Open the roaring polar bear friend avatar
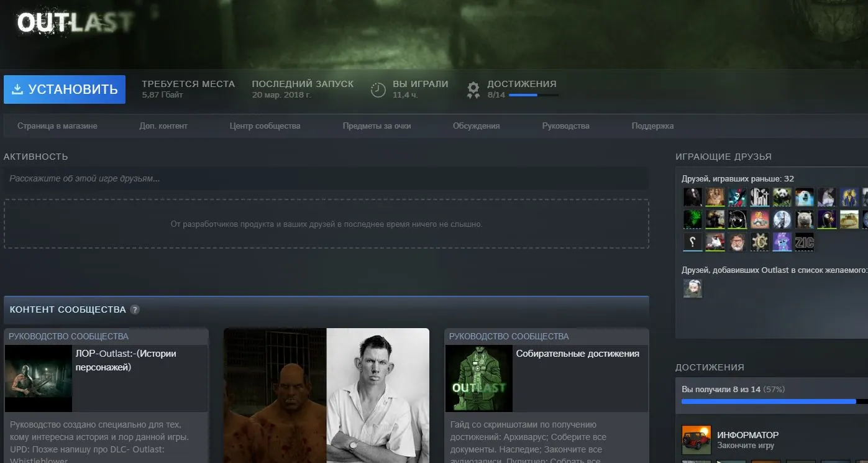 [x=805, y=197]
